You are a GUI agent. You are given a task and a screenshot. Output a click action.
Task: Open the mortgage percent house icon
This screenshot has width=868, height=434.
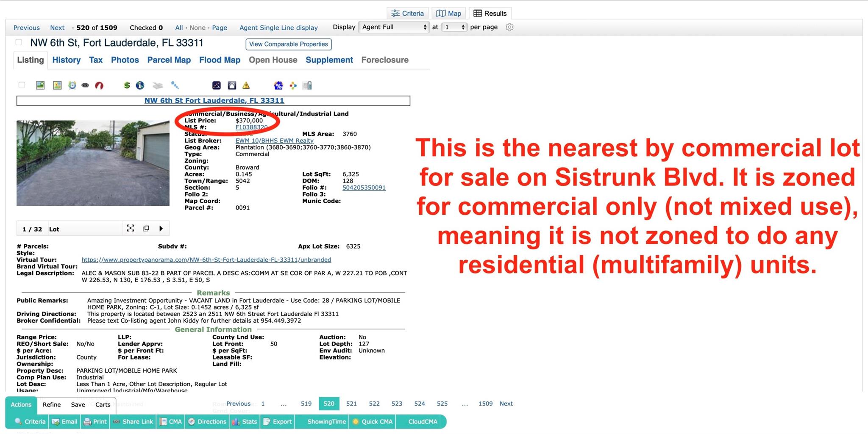pyautogui.click(x=278, y=86)
